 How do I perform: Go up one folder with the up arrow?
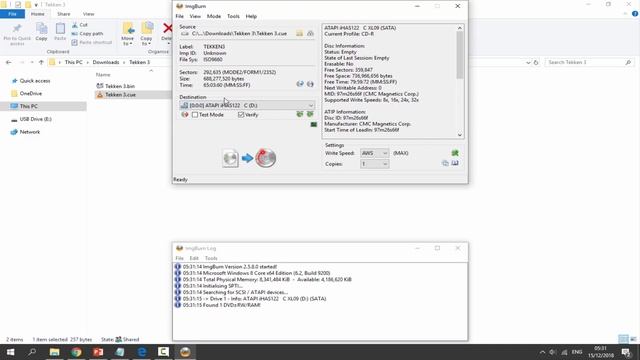(x=41, y=62)
